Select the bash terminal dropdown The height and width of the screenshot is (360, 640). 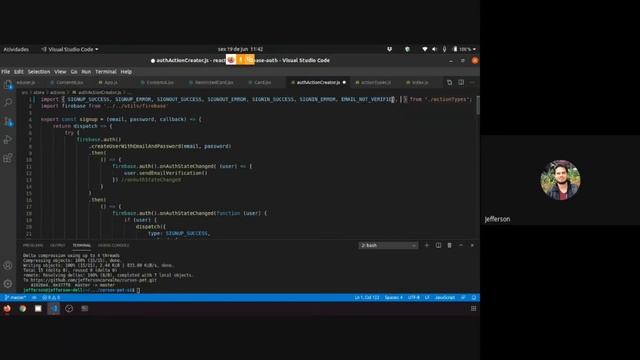pyautogui.click(x=388, y=245)
